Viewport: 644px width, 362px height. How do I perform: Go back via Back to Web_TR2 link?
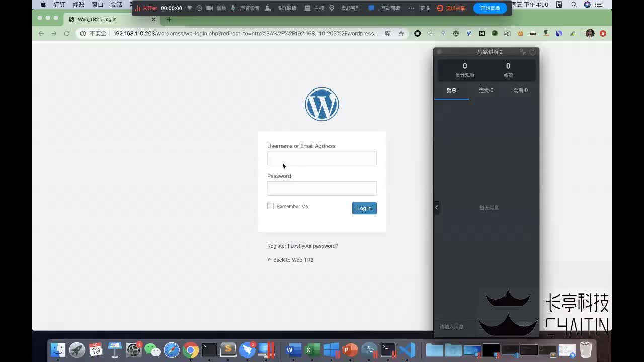point(290,260)
